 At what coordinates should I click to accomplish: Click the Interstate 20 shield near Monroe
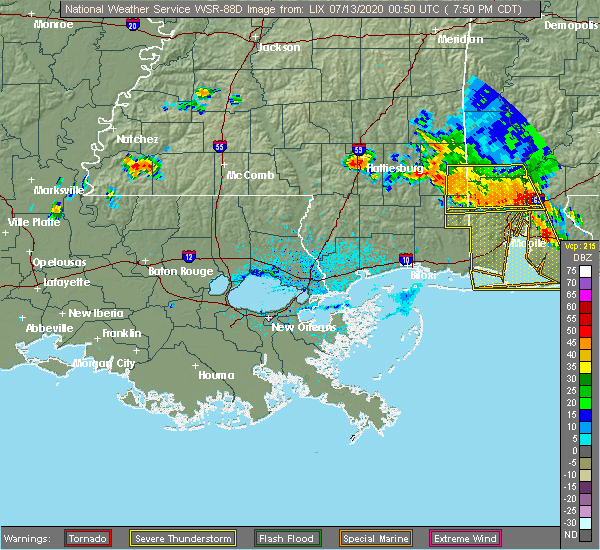133,25
